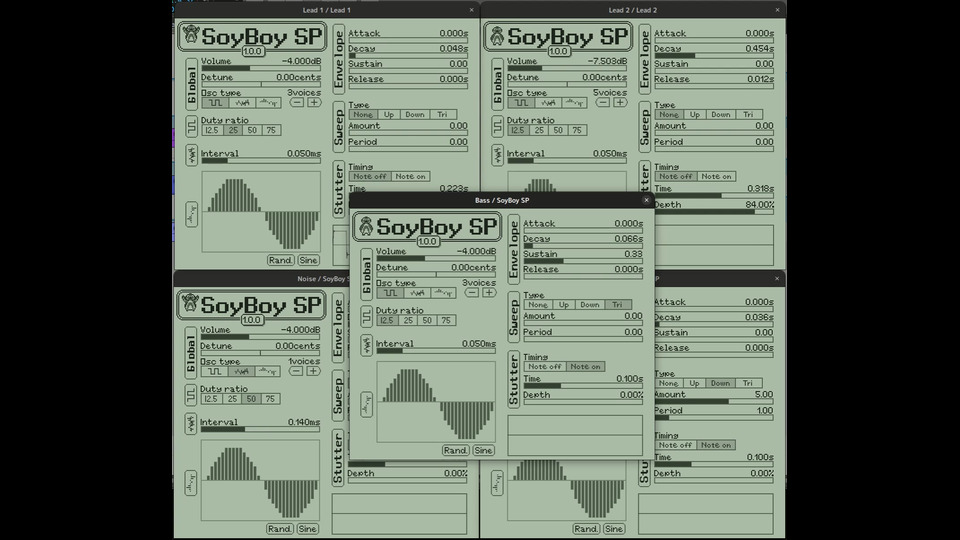
Task: Decrease voices with minus in Noise window
Action: click(x=296, y=371)
